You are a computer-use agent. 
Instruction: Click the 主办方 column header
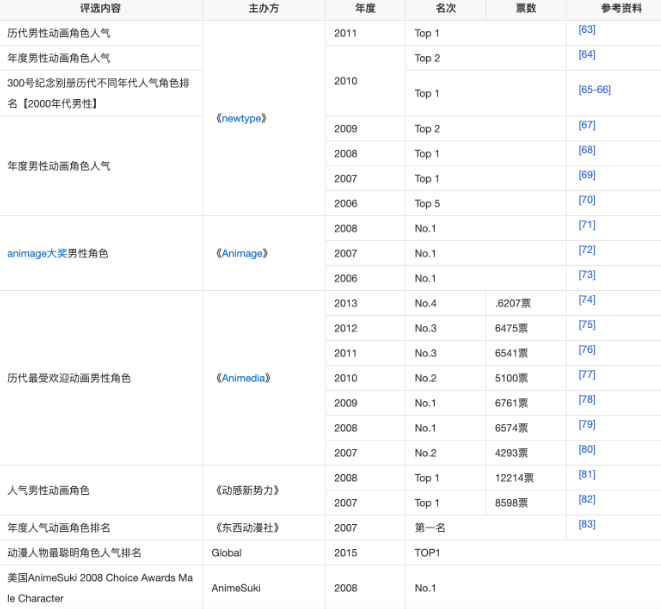[264, 8]
